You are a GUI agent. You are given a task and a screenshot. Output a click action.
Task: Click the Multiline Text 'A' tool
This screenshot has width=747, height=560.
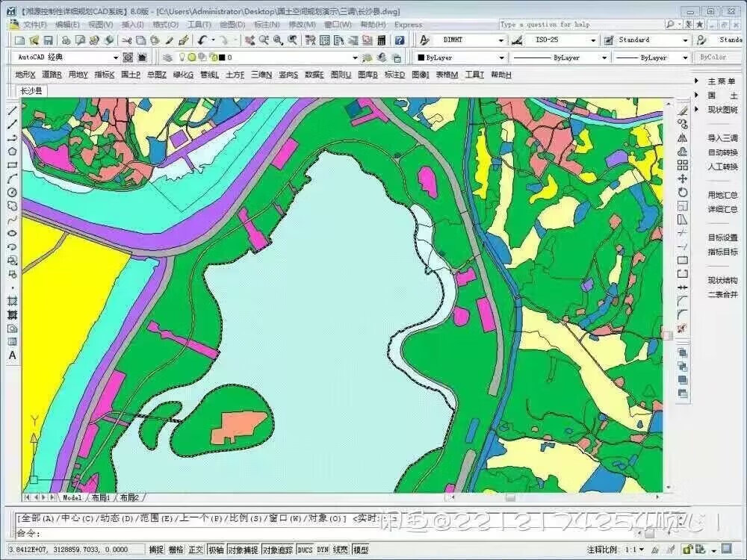12,355
